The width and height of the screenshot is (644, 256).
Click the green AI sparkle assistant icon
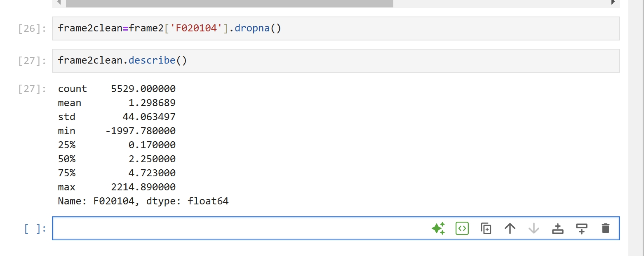click(438, 228)
